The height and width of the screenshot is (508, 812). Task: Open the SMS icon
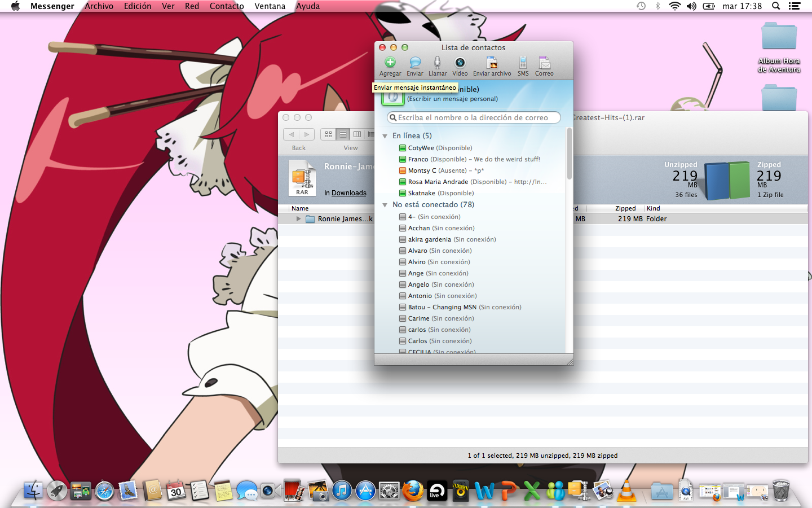(523, 63)
